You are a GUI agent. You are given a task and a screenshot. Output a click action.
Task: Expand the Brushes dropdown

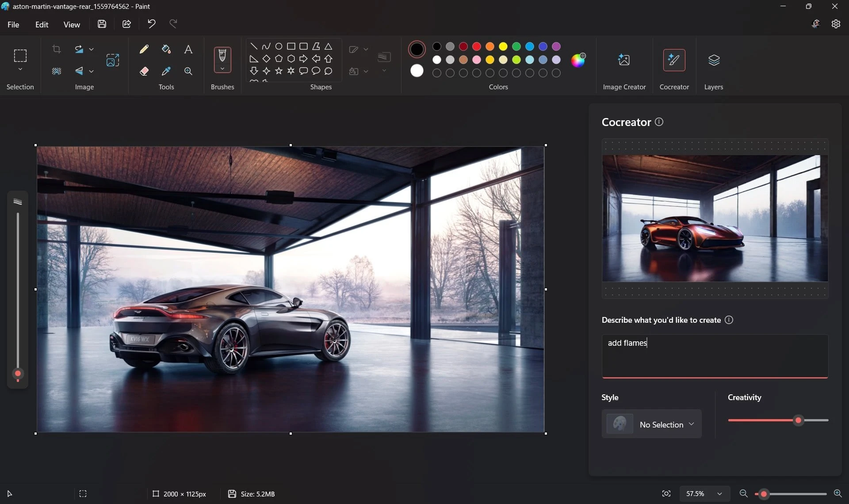[222, 69]
